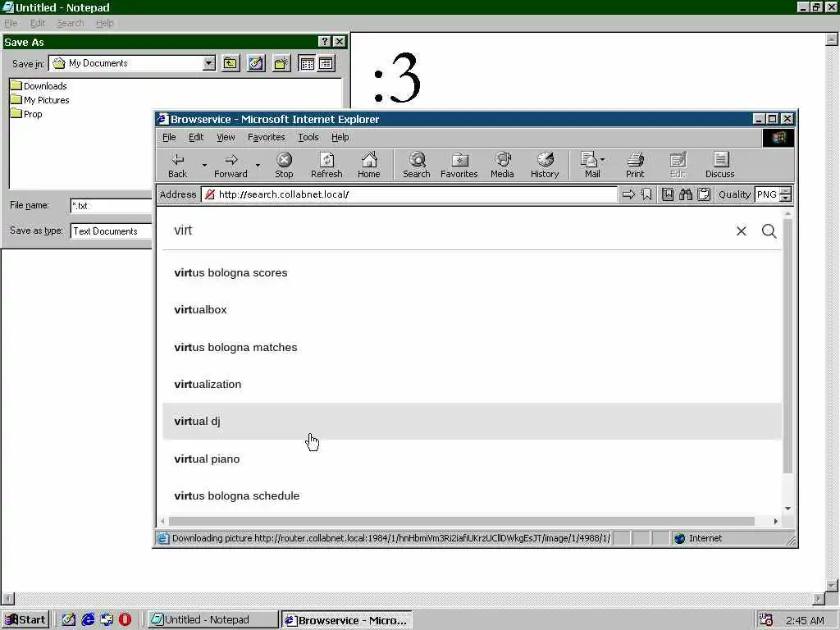The width and height of the screenshot is (840, 630).
Task: Open the Favorites toolbar button
Action: [x=459, y=165]
